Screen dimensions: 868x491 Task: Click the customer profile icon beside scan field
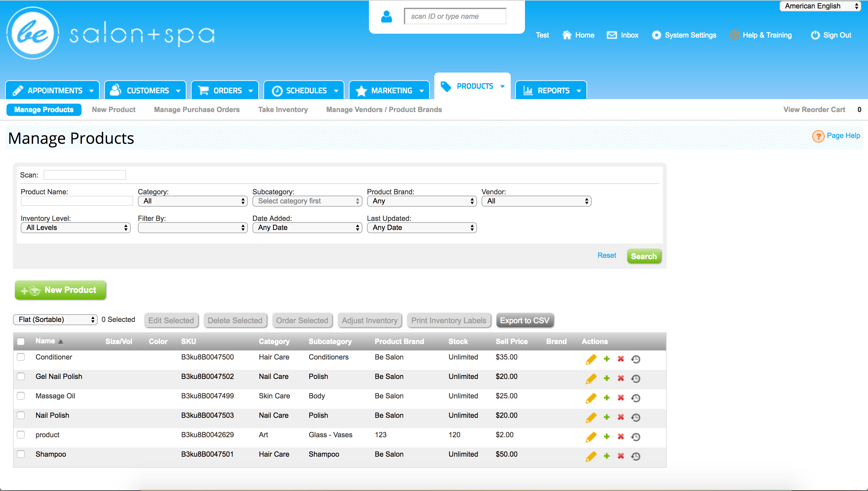pyautogui.click(x=386, y=17)
